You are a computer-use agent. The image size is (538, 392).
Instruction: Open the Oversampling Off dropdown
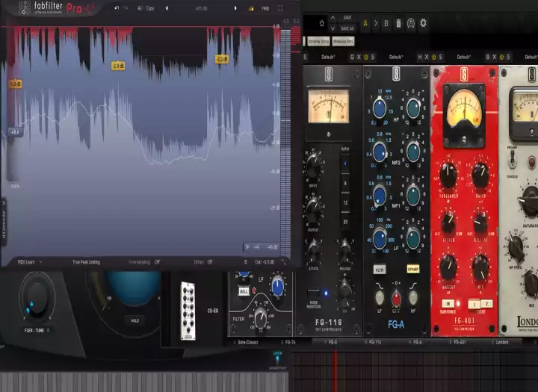[x=144, y=262]
